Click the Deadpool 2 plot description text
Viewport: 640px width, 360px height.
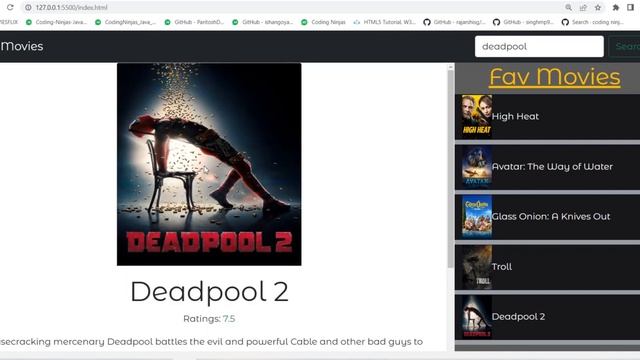pos(211,342)
